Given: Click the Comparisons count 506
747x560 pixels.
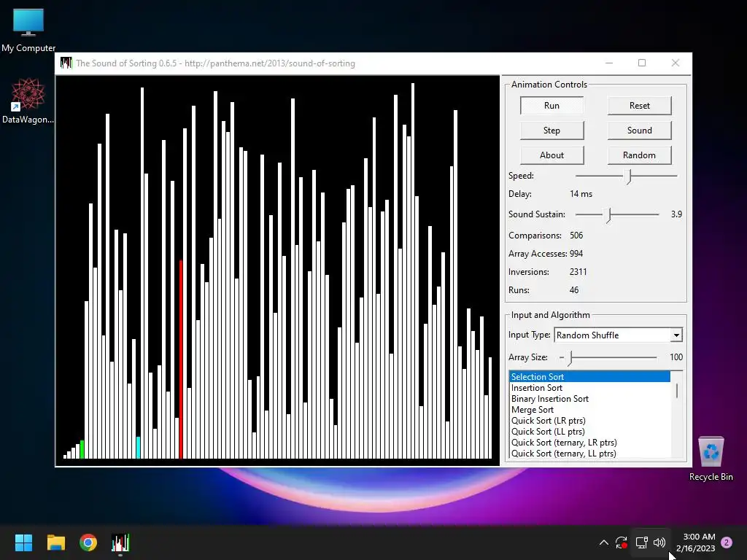Looking at the screenshot, I should coord(576,236).
